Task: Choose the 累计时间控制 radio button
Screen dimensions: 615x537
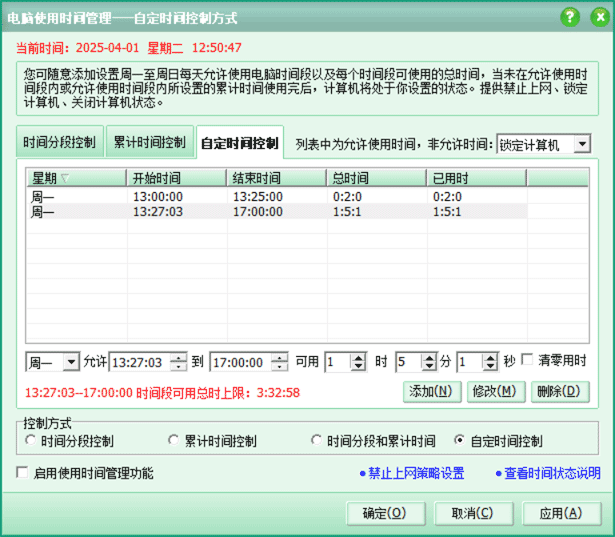Action: (173, 441)
